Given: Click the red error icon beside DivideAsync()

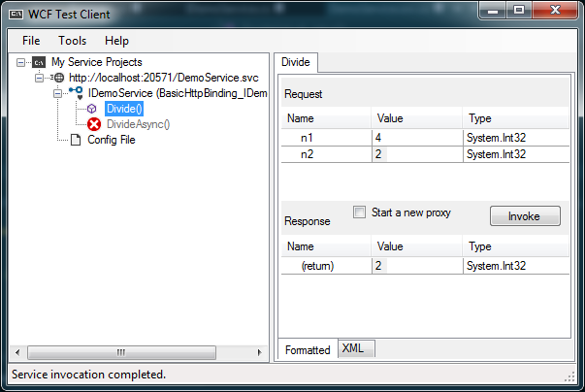Looking at the screenshot, I should pyautogui.click(x=94, y=124).
